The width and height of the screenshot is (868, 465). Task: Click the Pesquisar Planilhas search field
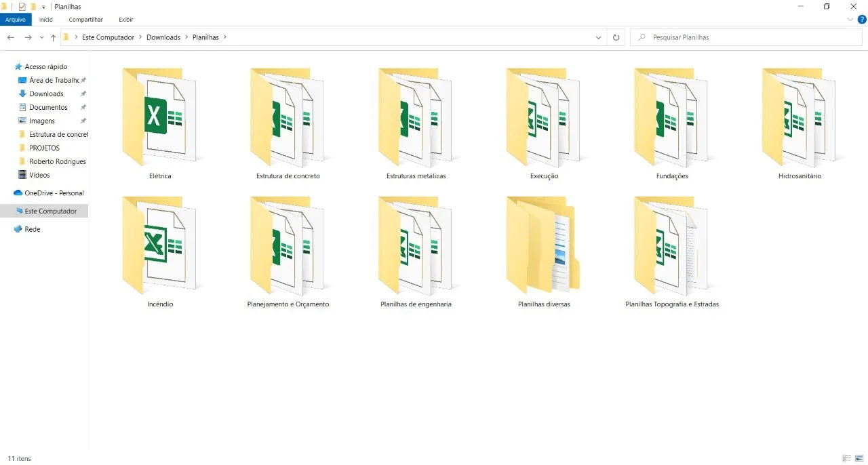pos(747,37)
